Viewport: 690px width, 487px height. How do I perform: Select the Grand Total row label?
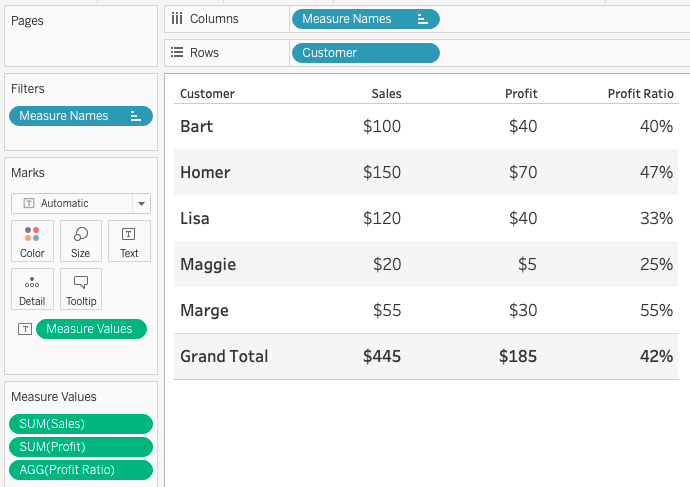(x=224, y=356)
